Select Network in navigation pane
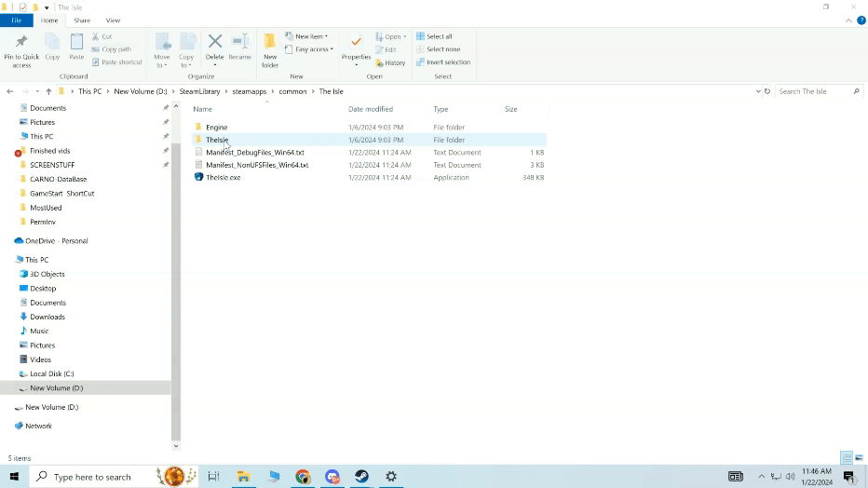The width and height of the screenshot is (868, 488). [38, 426]
